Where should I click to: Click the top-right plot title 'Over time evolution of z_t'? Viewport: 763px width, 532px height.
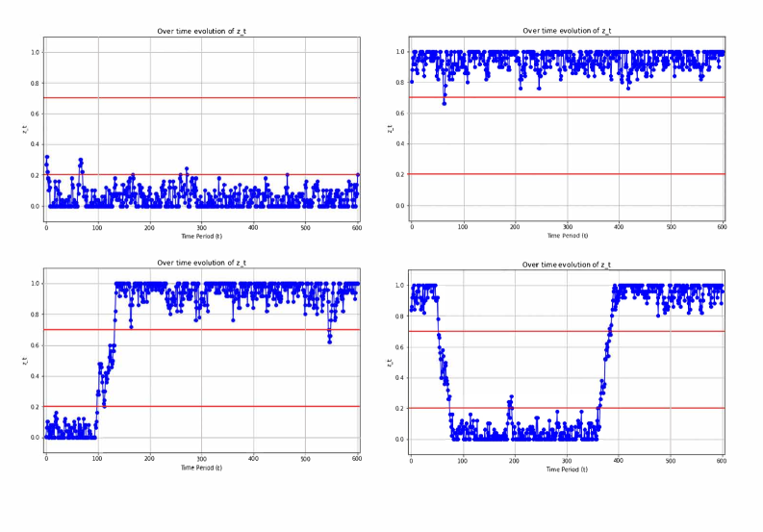click(x=567, y=31)
